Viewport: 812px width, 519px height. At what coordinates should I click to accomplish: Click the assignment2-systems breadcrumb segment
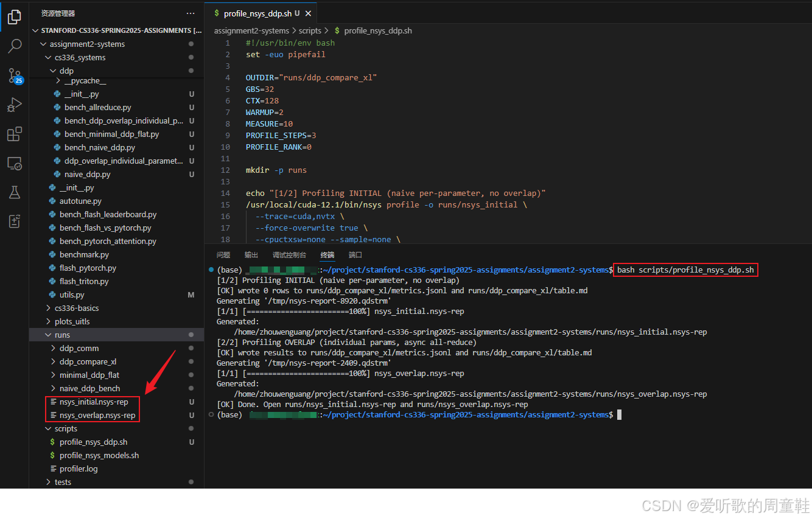point(251,30)
